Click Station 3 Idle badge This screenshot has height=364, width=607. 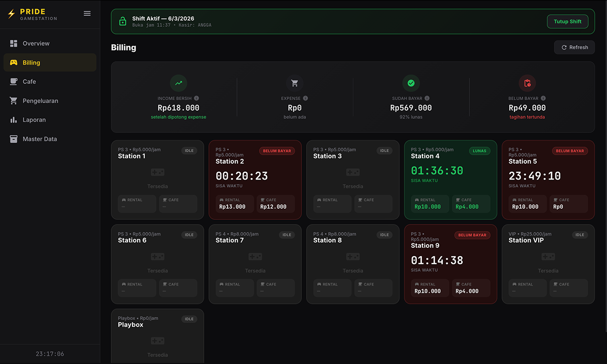coord(384,151)
